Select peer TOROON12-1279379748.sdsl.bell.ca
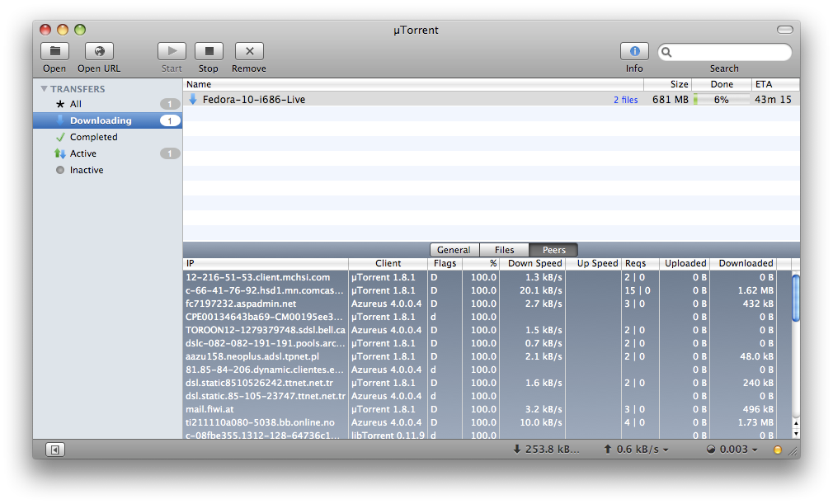Image resolution: width=833 pixels, height=504 pixels. coord(265,330)
